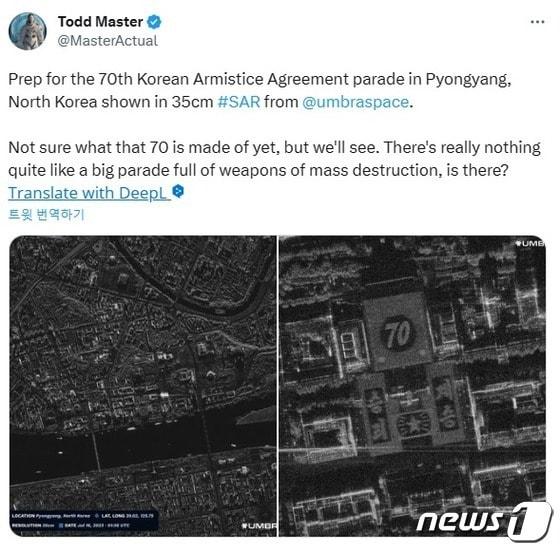
Task: Click the location info line in left image
Action: (x=83, y=516)
